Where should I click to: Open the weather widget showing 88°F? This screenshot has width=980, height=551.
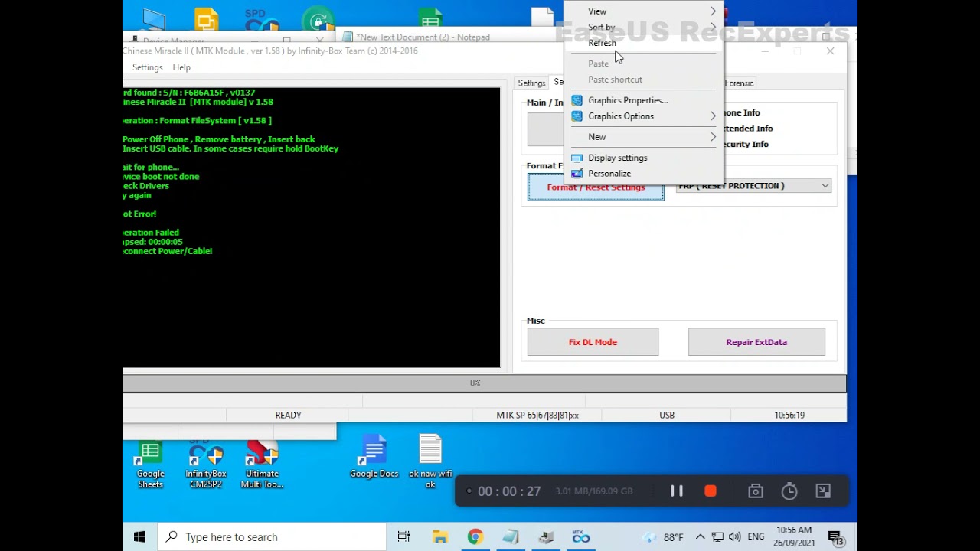[x=663, y=537]
